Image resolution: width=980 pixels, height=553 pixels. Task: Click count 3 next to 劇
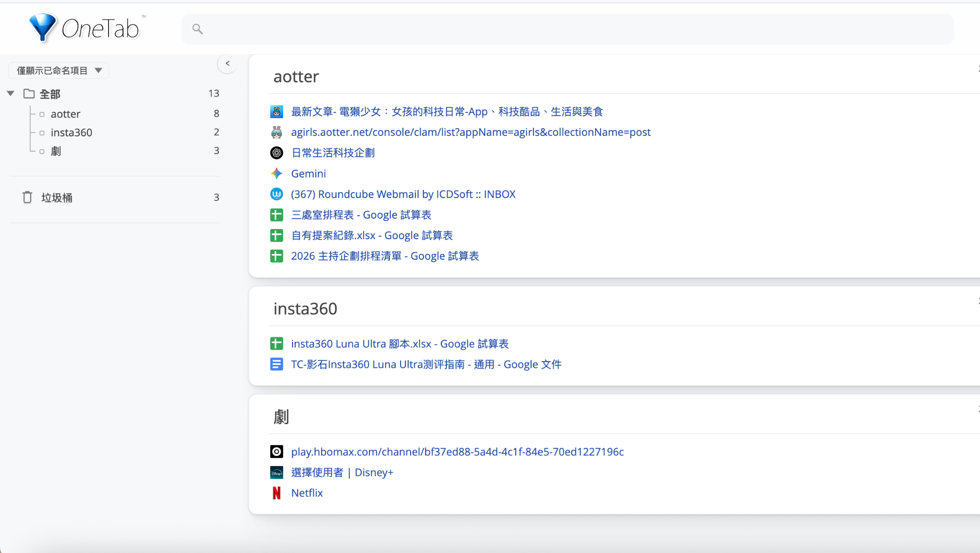[x=217, y=151]
